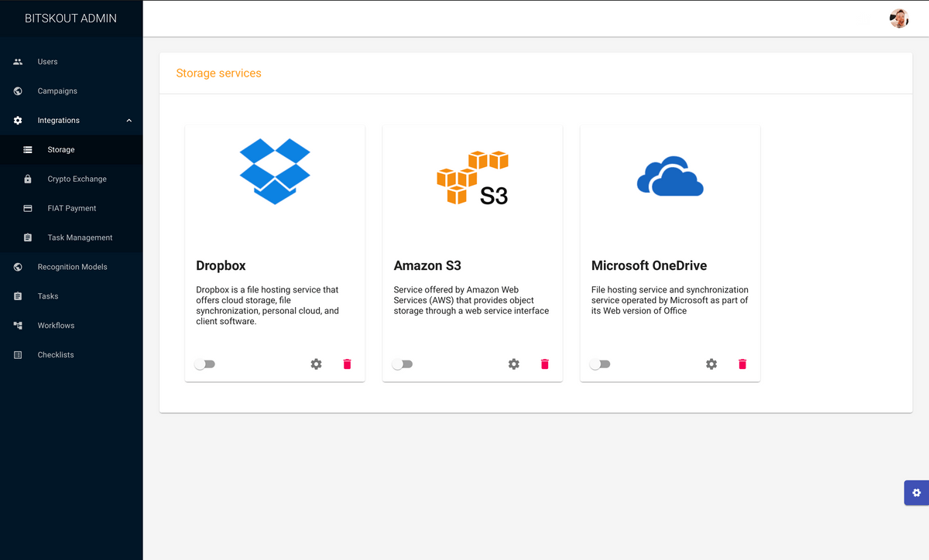The width and height of the screenshot is (929, 560).
Task: Click the Storage list icon
Action: tap(28, 150)
